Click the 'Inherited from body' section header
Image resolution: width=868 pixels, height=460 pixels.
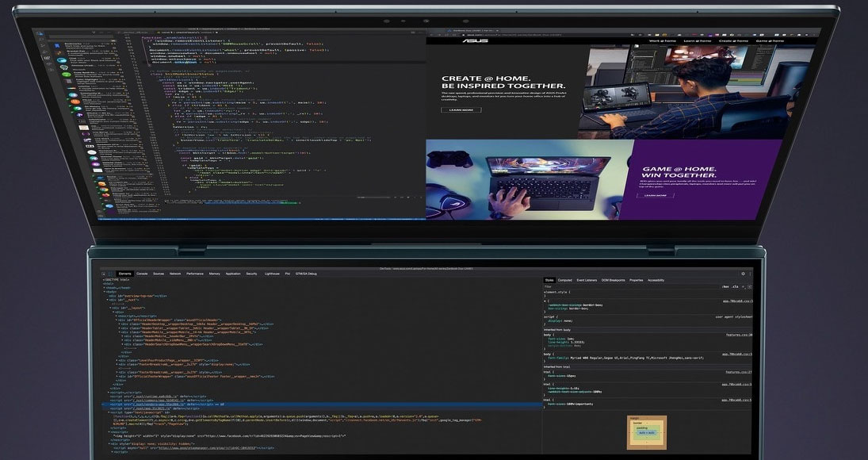pyautogui.click(x=557, y=330)
